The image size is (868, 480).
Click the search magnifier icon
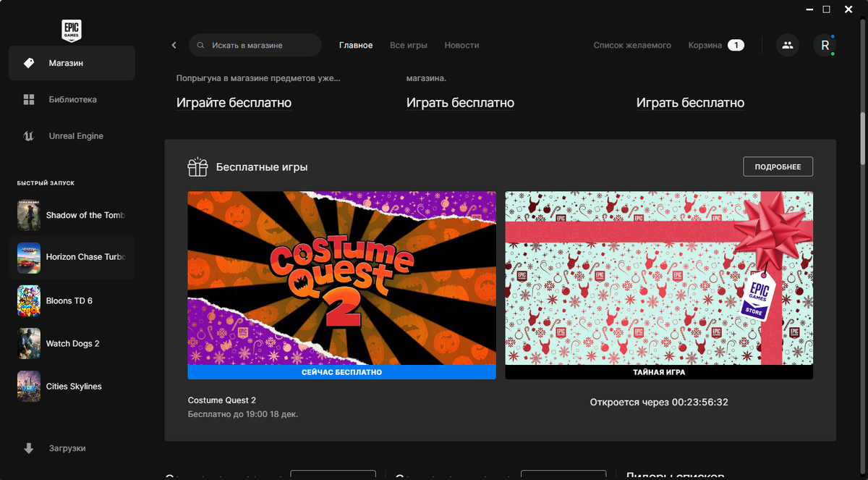[200, 45]
